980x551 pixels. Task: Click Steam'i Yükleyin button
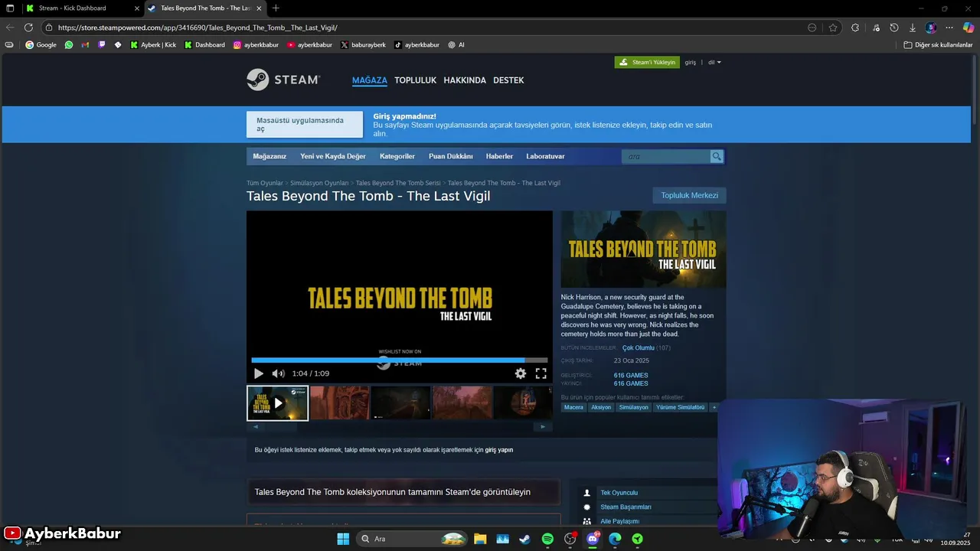pyautogui.click(x=647, y=62)
